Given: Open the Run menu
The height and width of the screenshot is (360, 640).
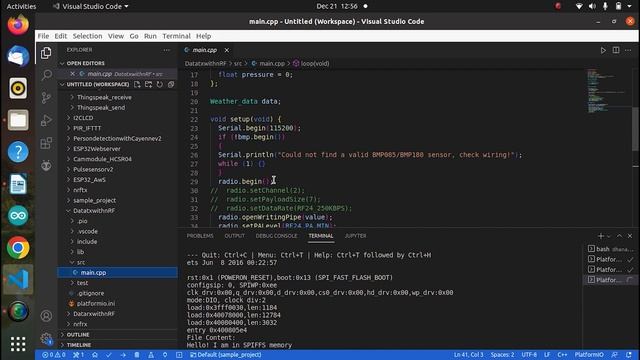Looking at the screenshot, I should (x=150, y=36).
